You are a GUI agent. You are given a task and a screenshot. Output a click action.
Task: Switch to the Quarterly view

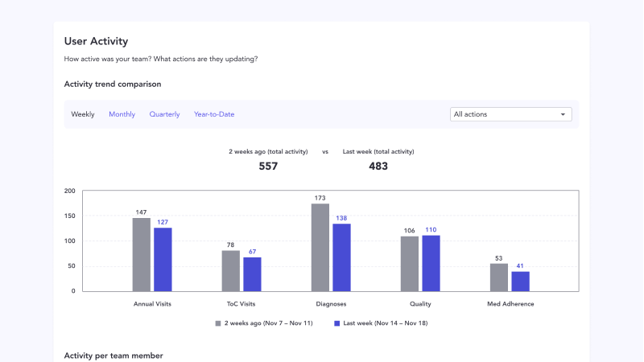tap(164, 114)
